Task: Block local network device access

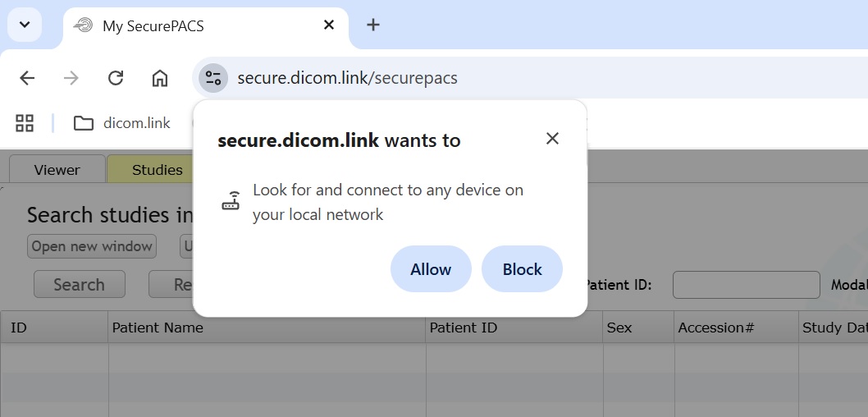Action: tap(522, 269)
